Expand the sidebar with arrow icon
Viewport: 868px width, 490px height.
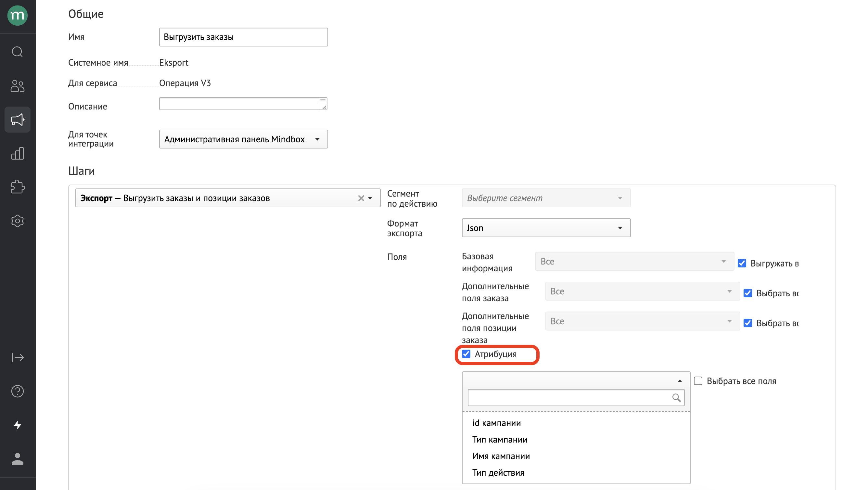pos(18,357)
